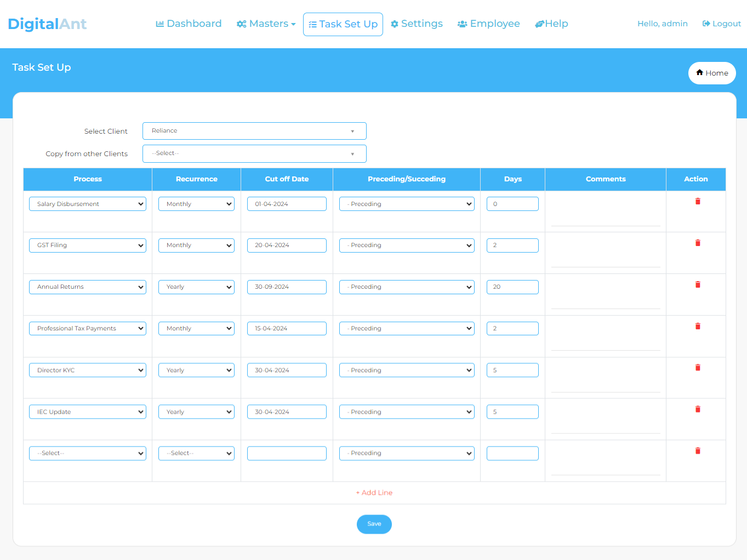Image resolution: width=747 pixels, height=560 pixels.
Task: Open the Recurrence dropdown for Annual Returns
Action: tap(196, 287)
